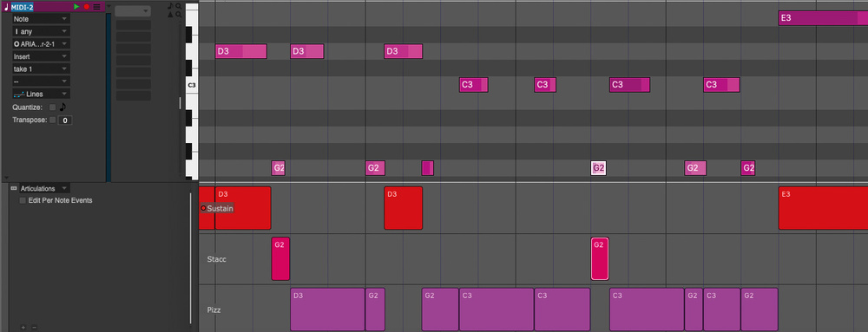Viewport: 868px width, 332px height.
Task: Open the Note dropdown
Action: coord(41,19)
